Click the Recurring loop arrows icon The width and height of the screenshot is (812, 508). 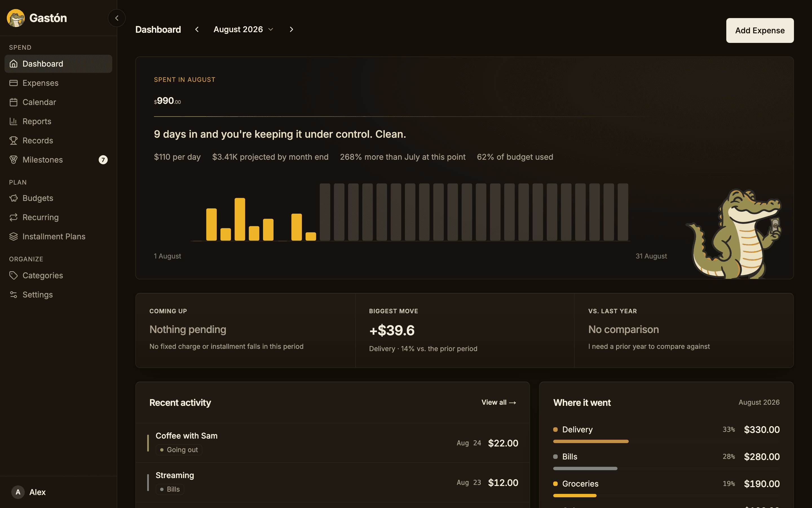tap(14, 217)
